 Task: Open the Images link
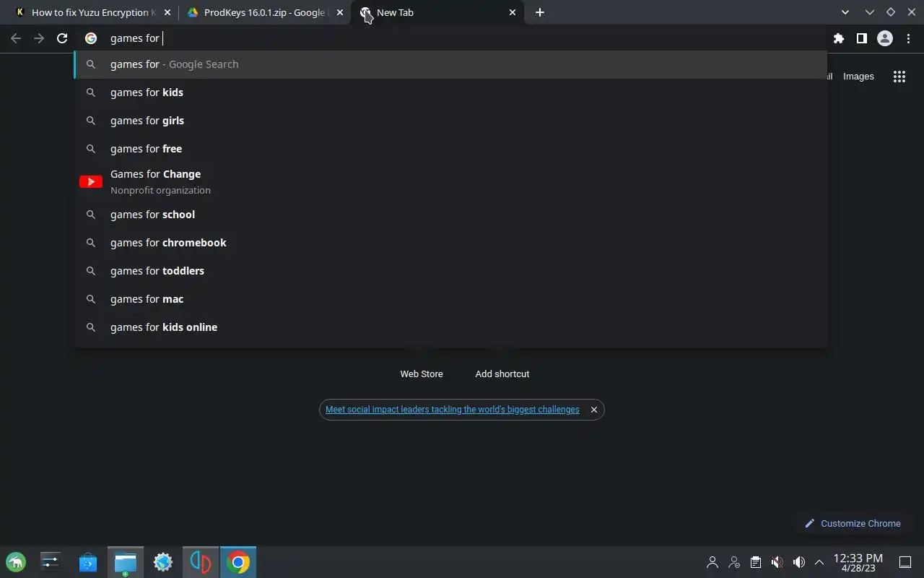pos(858,77)
